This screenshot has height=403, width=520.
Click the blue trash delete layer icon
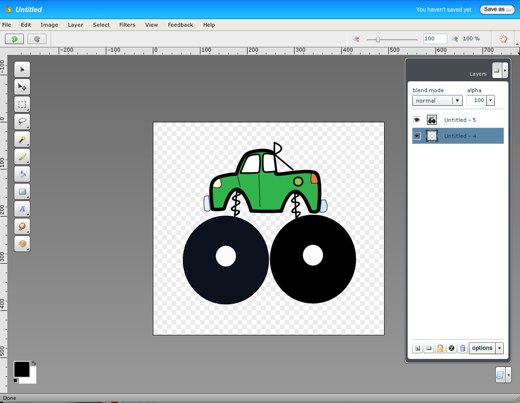click(462, 348)
